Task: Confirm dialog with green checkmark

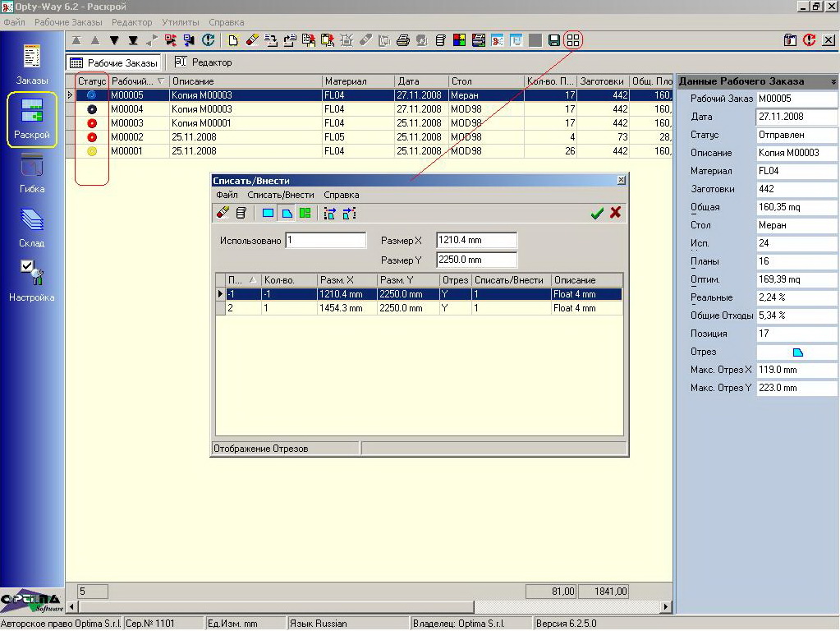Action: (597, 213)
